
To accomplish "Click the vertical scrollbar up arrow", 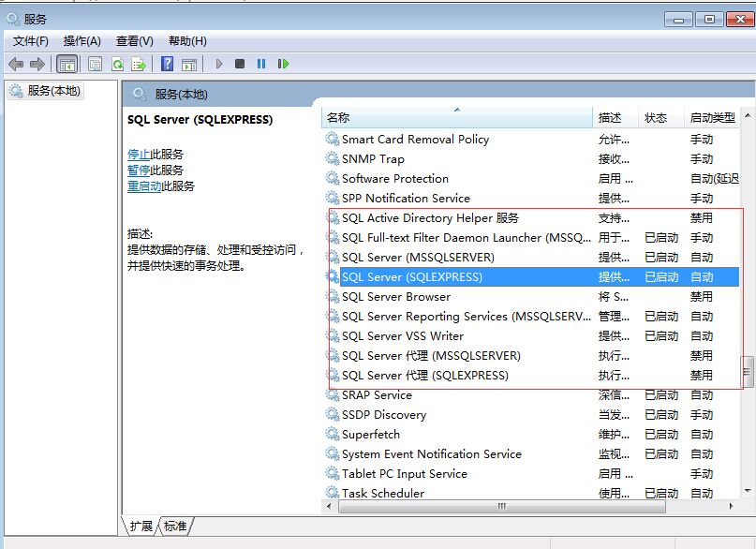I will point(748,115).
